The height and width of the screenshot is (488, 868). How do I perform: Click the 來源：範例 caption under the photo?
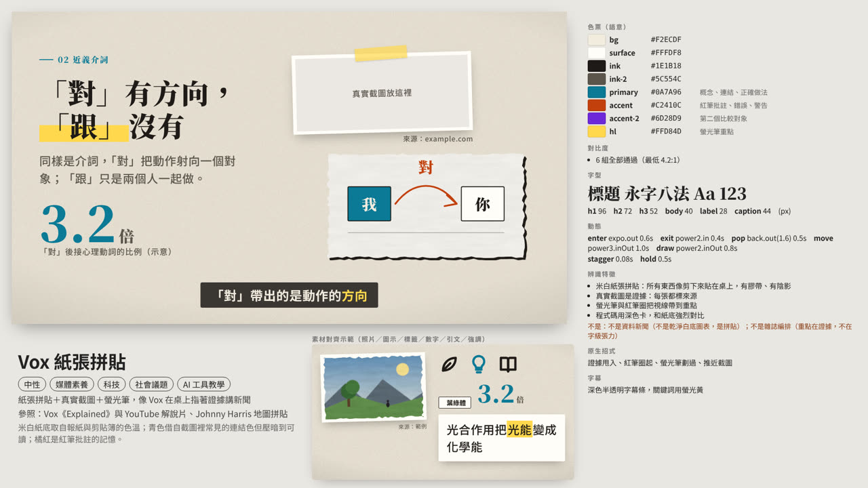pos(412,427)
